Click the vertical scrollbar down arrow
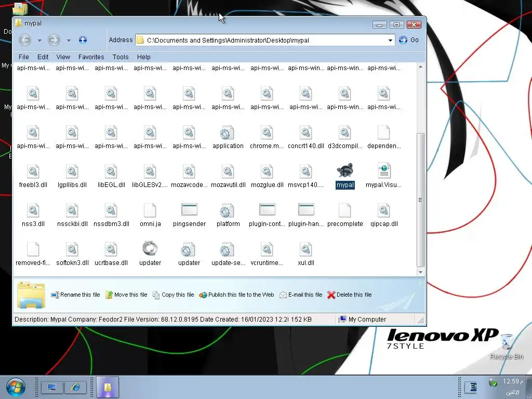 pos(420,272)
